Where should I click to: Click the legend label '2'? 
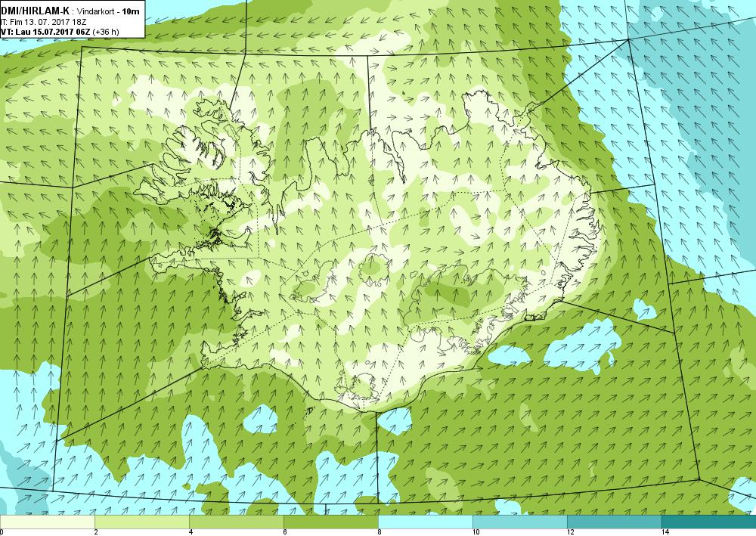pyautogui.click(x=97, y=532)
